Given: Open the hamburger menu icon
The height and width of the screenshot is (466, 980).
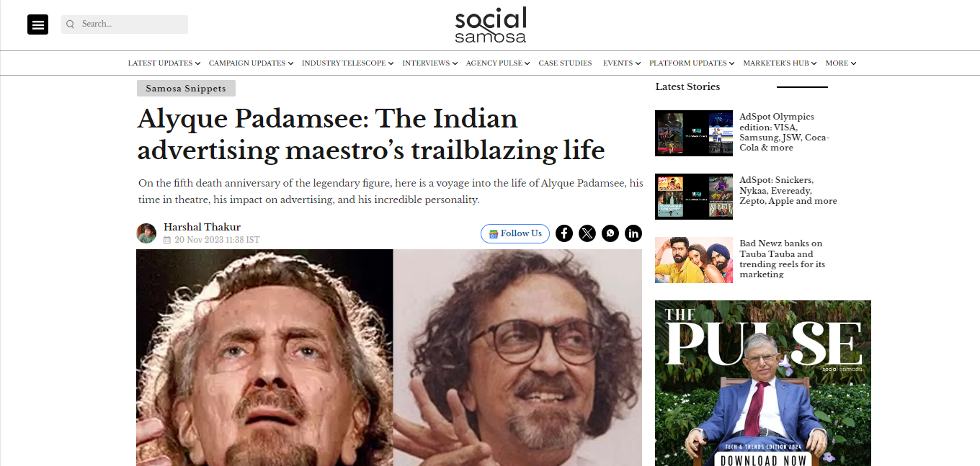Looking at the screenshot, I should point(37,24).
